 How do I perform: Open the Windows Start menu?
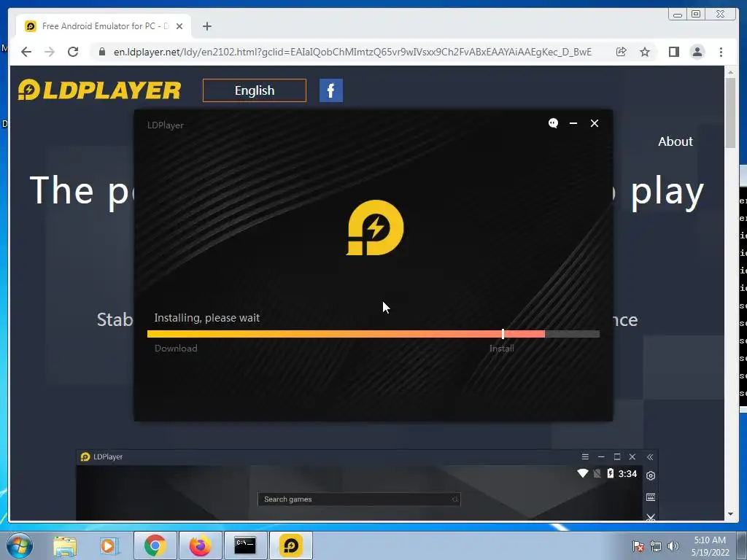(x=20, y=545)
